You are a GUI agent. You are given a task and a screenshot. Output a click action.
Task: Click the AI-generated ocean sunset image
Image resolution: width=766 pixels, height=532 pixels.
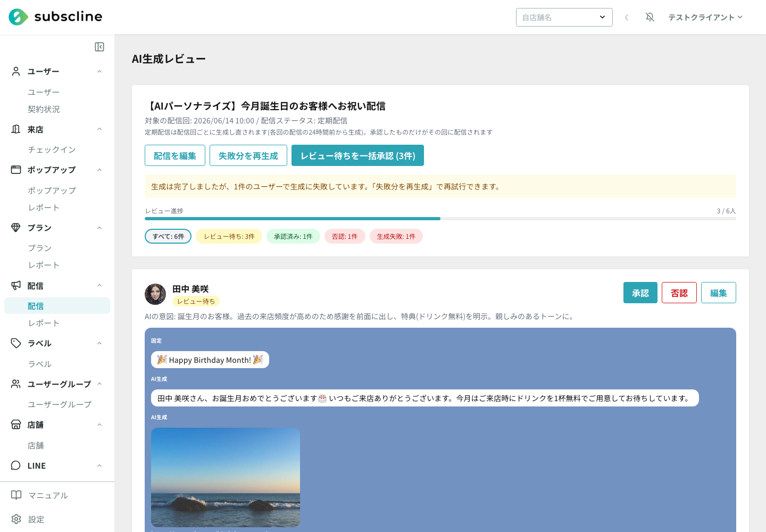point(226,477)
